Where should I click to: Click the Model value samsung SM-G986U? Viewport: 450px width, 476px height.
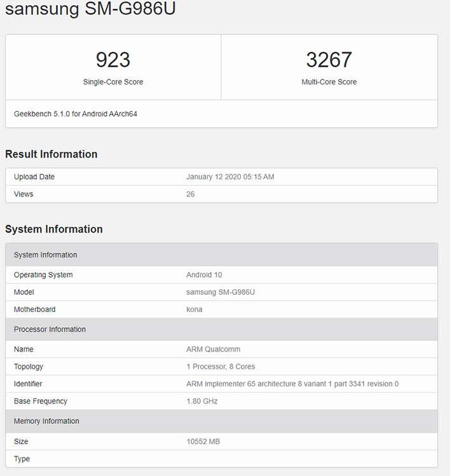[x=221, y=292]
